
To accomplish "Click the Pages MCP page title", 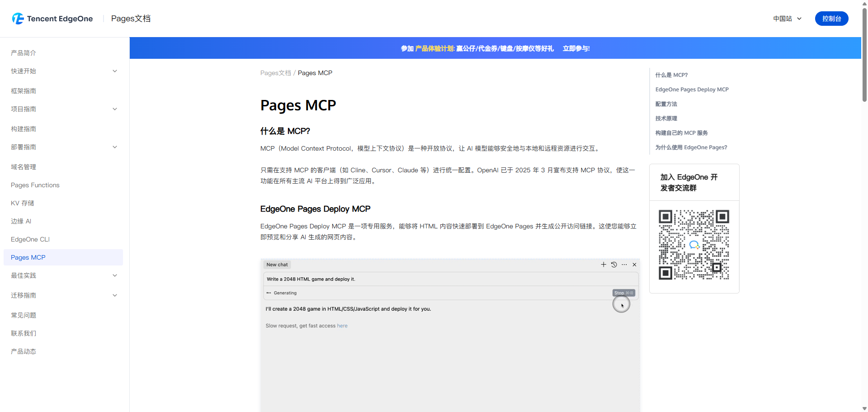I will (x=298, y=105).
